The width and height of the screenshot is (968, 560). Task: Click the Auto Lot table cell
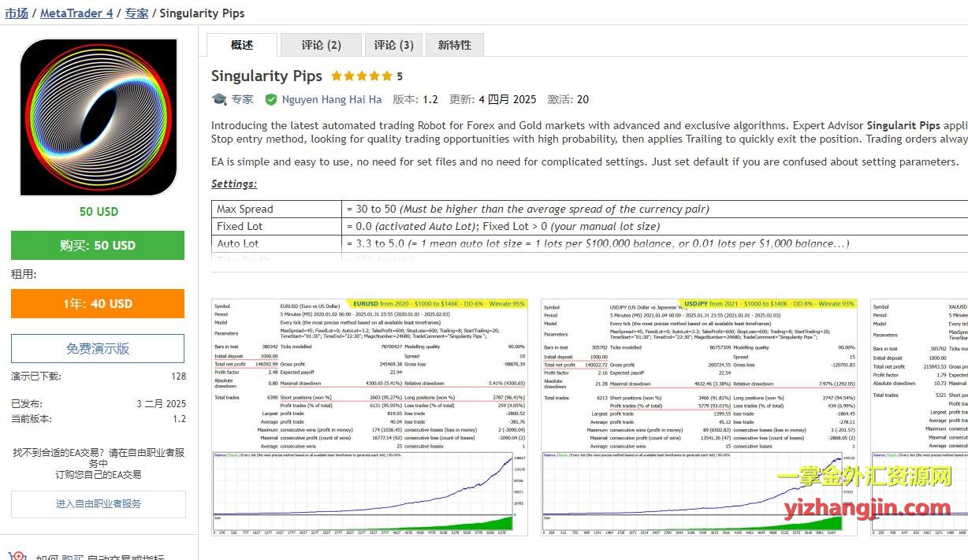tap(277, 243)
